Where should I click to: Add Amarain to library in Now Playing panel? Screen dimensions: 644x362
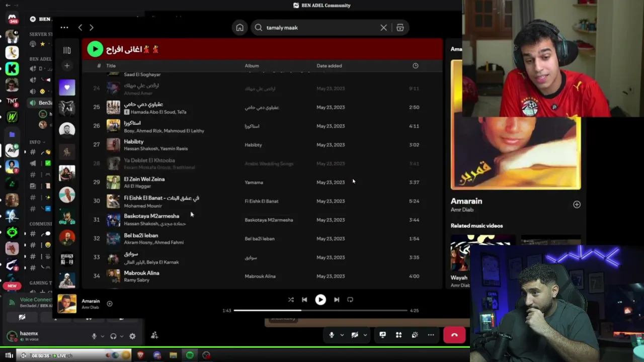[x=577, y=205]
